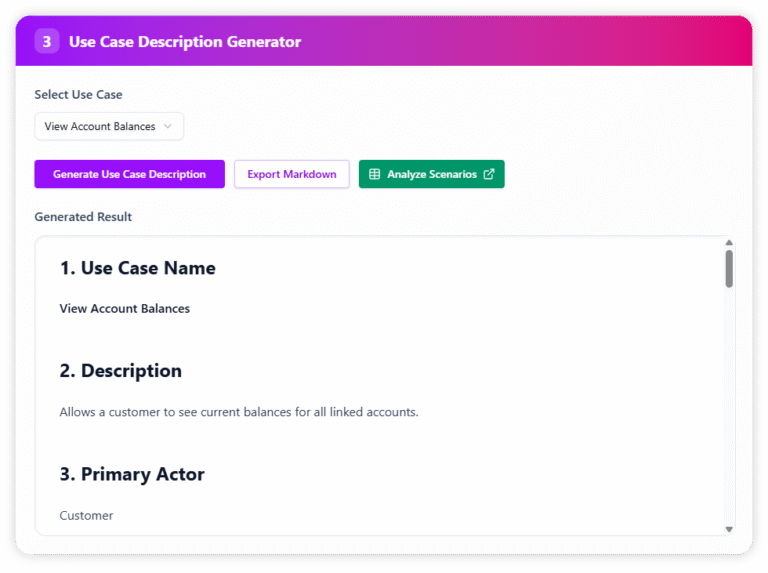Viewport: 768px width, 573px height.
Task: Expand the dropdown using its chevron arrow
Action: click(x=168, y=126)
